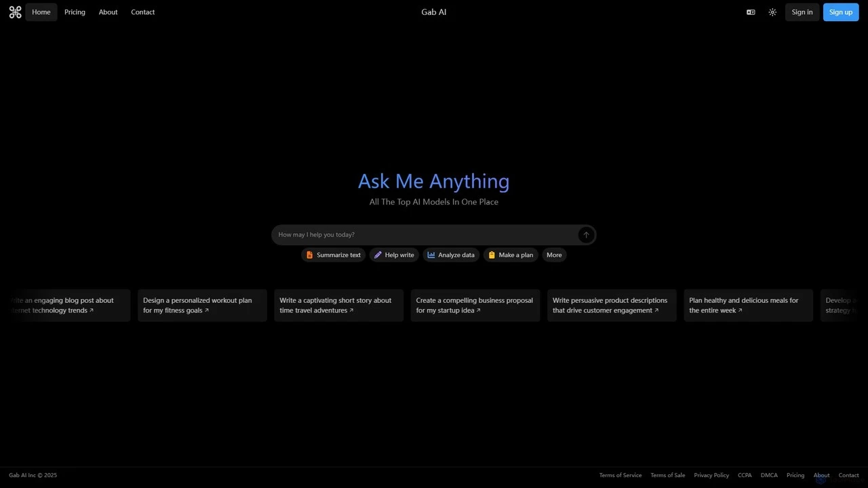Expand the More suggestions chip
The height and width of the screenshot is (488, 868).
click(554, 255)
